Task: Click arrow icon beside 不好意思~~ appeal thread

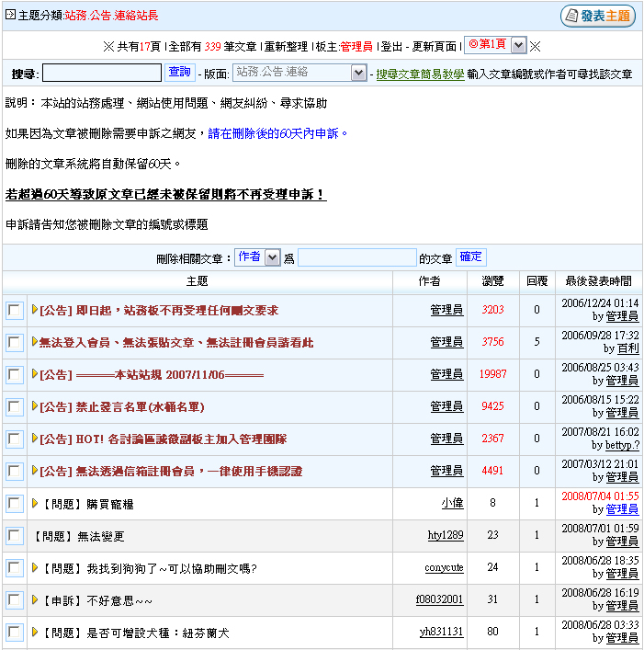Action: pos(35,599)
